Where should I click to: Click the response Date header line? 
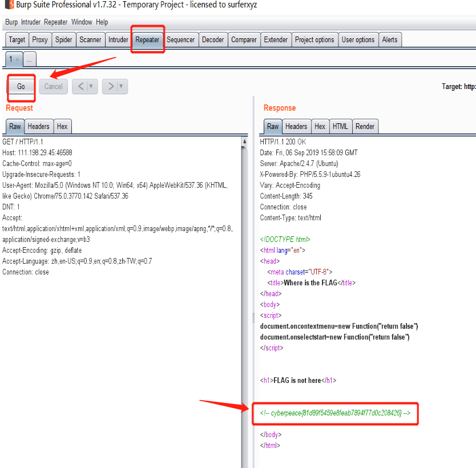click(x=309, y=152)
